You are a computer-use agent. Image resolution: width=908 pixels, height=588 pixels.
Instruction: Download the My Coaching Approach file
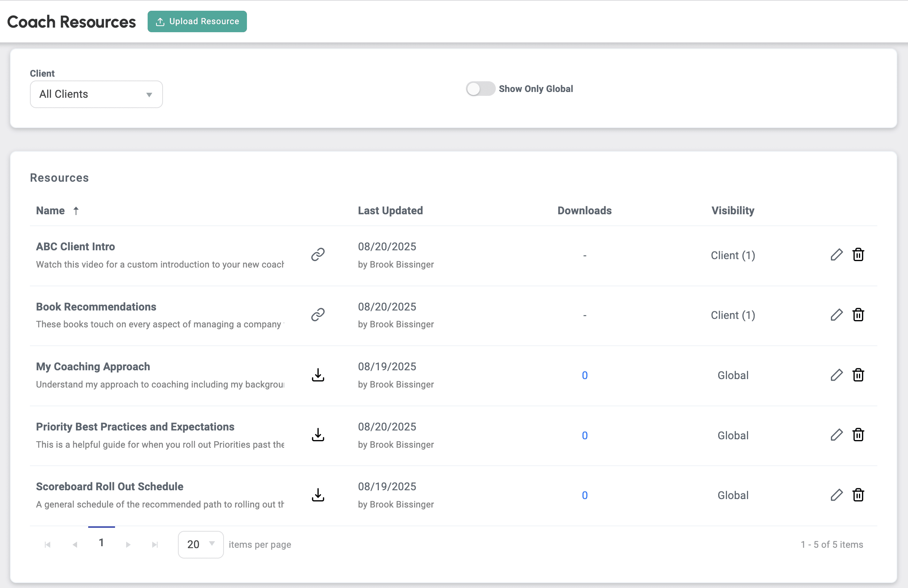[318, 375]
